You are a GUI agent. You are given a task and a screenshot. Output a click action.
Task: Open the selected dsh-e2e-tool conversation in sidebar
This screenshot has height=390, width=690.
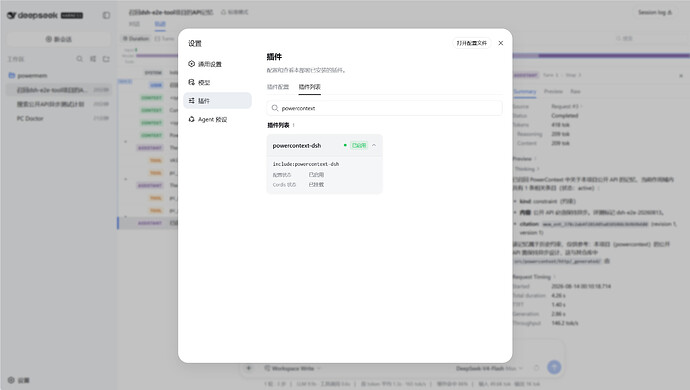59,90
